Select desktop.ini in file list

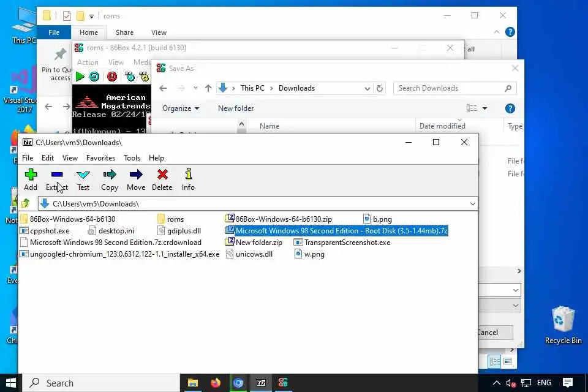[111, 231]
